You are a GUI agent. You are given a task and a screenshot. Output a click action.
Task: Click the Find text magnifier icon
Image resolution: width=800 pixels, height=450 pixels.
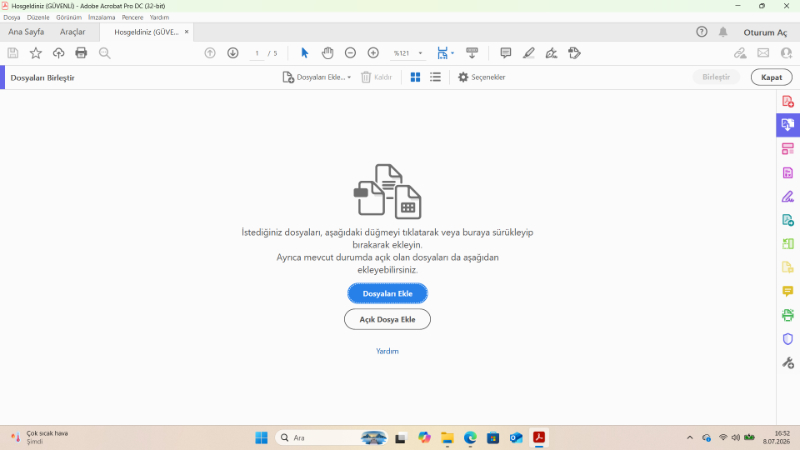pyautogui.click(x=105, y=53)
